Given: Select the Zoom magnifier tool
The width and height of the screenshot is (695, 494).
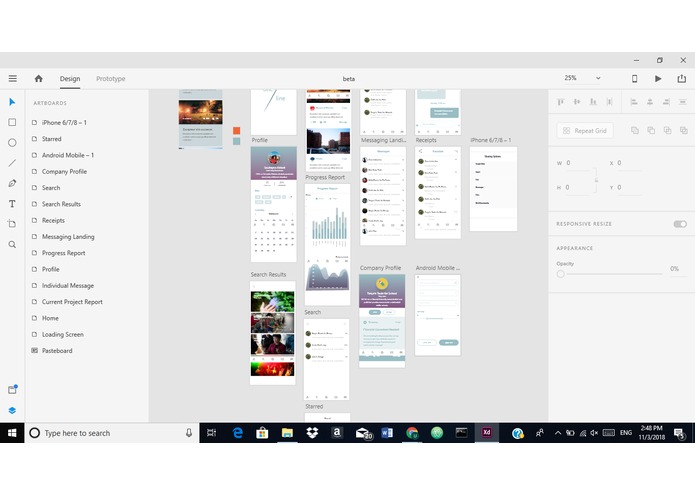Looking at the screenshot, I should pyautogui.click(x=12, y=245).
